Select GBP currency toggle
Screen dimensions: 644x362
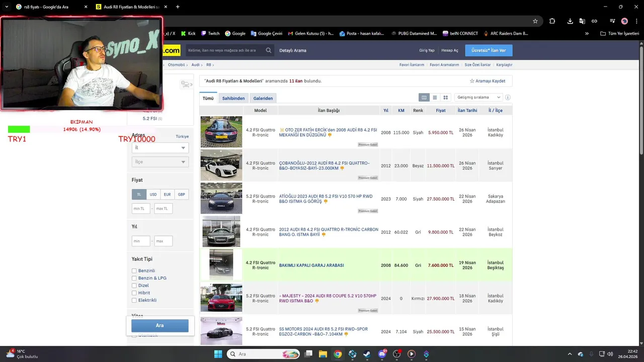pos(181,195)
